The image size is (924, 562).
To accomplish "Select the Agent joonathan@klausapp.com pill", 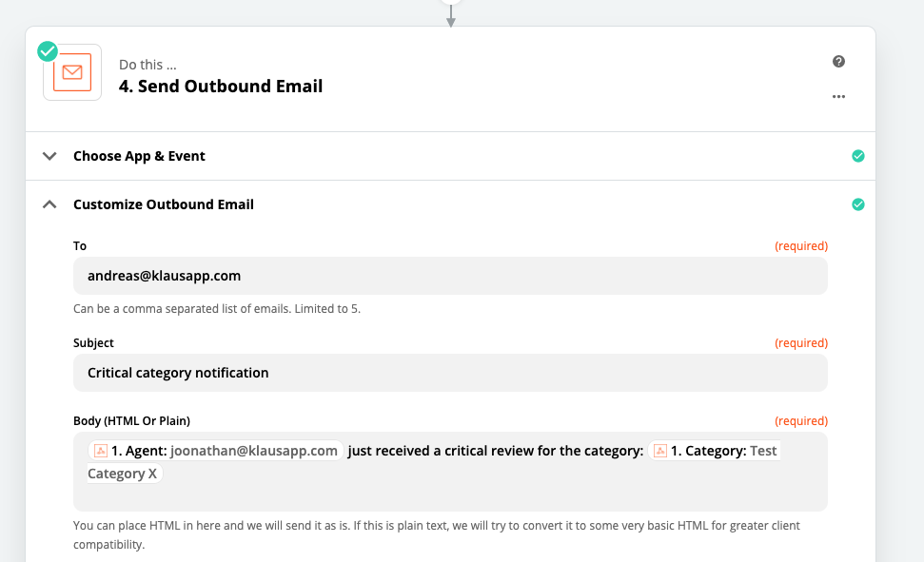I will (x=216, y=451).
